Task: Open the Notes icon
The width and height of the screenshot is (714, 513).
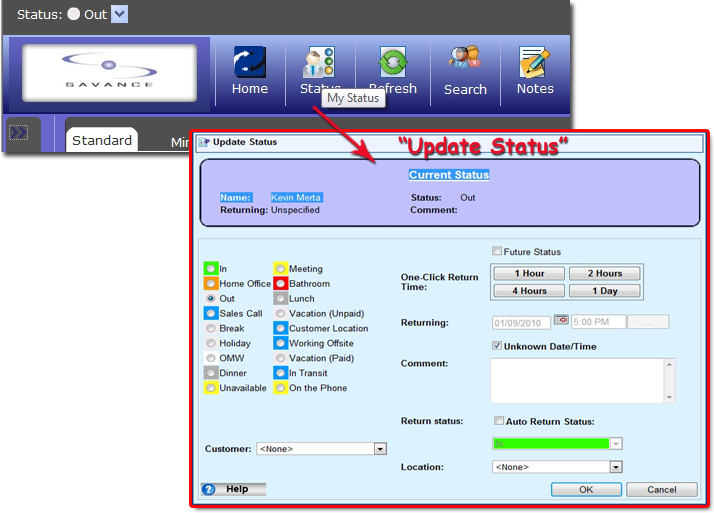Action: [535, 62]
